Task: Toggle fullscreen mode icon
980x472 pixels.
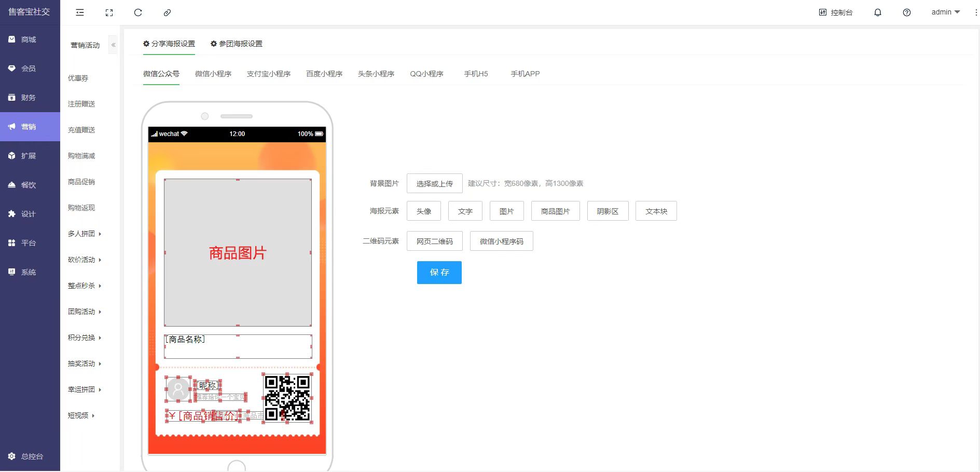Action: point(109,12)
